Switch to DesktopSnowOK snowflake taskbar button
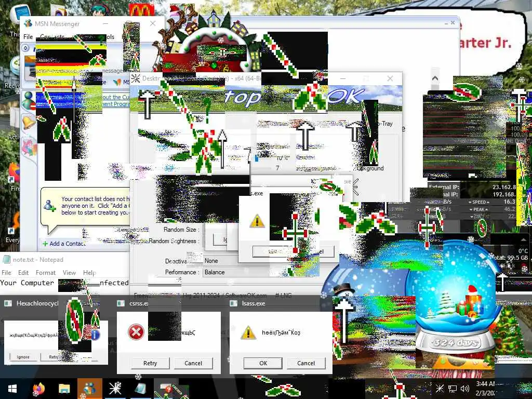Screen dimensions: 532x399 [x=115, y=389]
